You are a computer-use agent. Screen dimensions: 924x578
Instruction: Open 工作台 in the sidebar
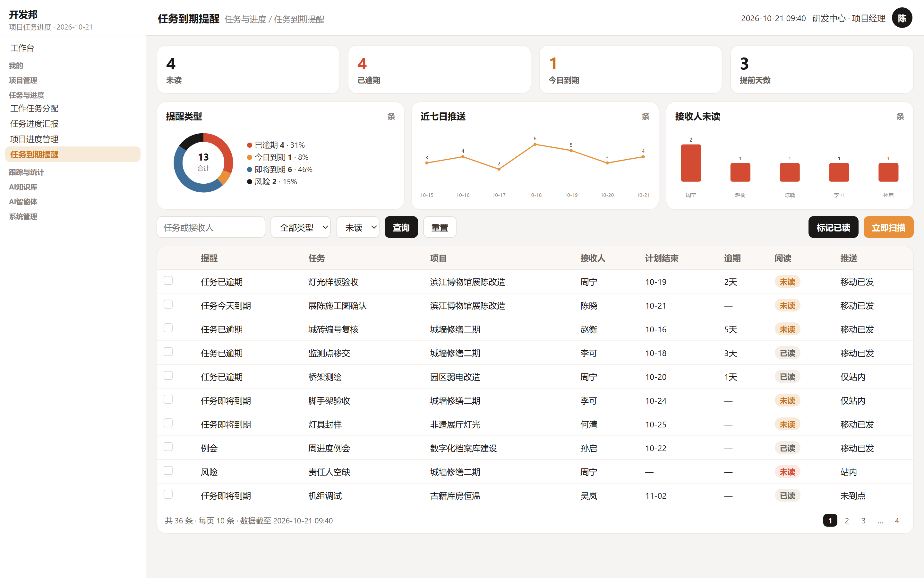(73, 48)
